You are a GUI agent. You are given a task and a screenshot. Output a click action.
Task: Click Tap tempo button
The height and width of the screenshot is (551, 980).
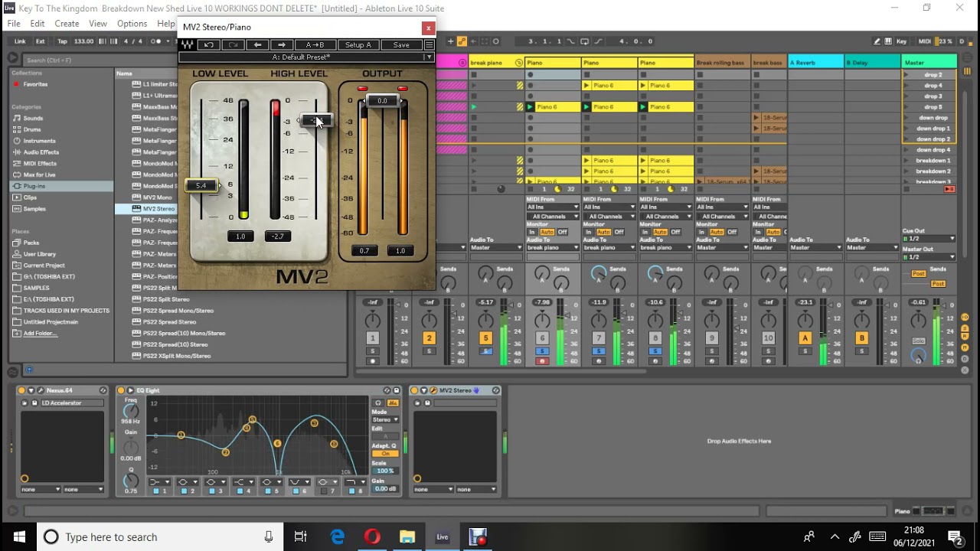pos(62,41)
